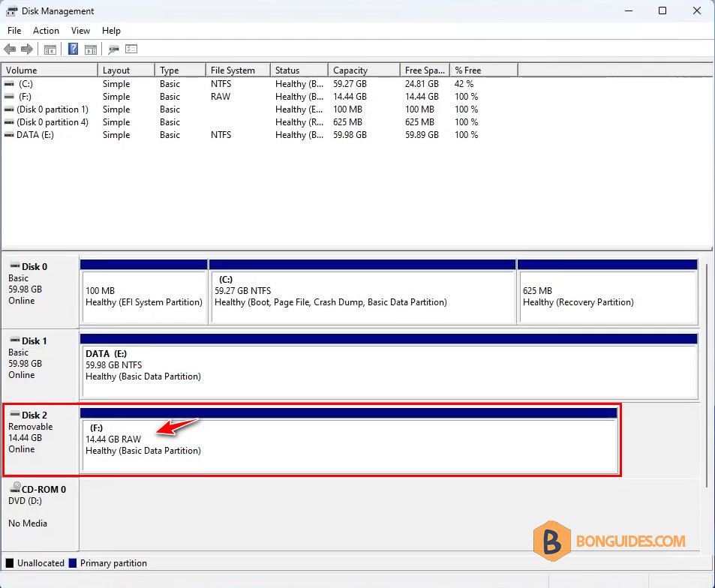Open the View menu
Screen dimensions: 715x588
[80, 31]
